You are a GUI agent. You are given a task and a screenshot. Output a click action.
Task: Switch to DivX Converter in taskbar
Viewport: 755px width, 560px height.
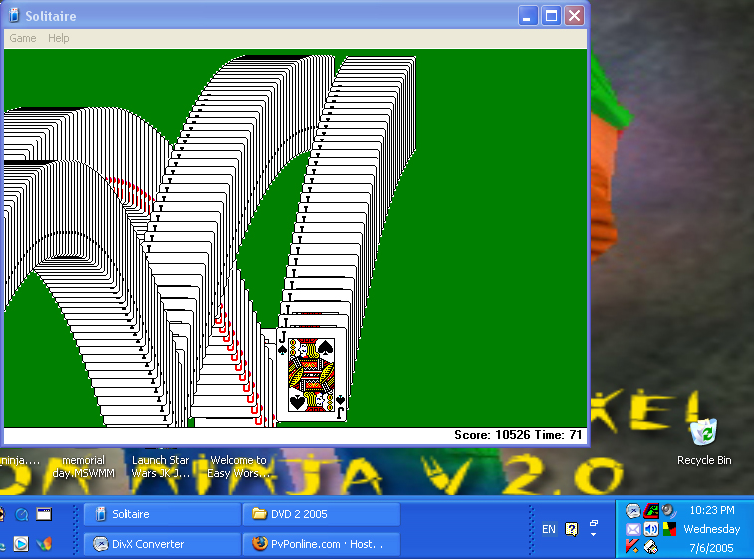click(161, 544)
